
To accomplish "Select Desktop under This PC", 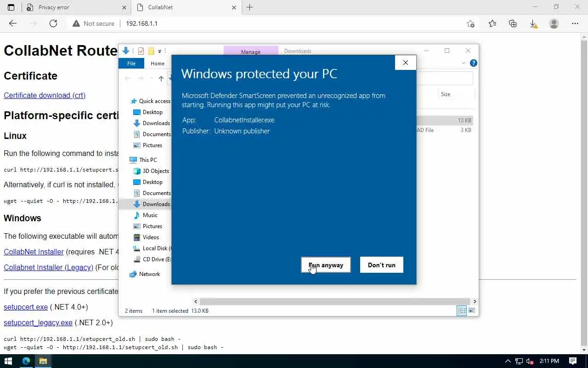I will [148, 182].
